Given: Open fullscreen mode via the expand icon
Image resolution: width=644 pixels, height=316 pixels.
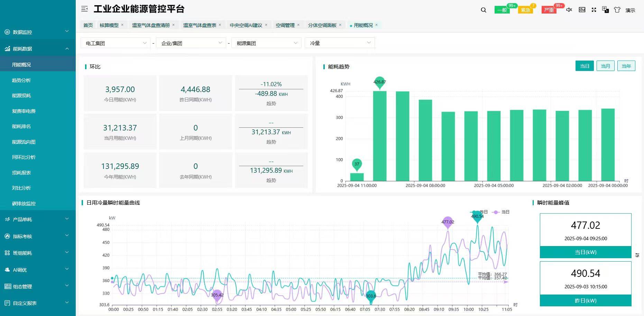Looking at the screenshot, I should 594,10.
